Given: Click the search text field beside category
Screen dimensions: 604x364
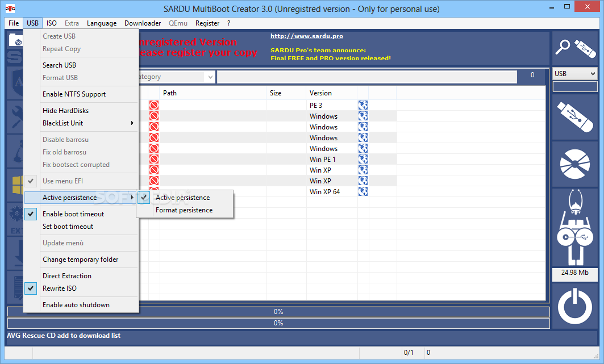Looking at the screenshot, I should tap(367, 77).
